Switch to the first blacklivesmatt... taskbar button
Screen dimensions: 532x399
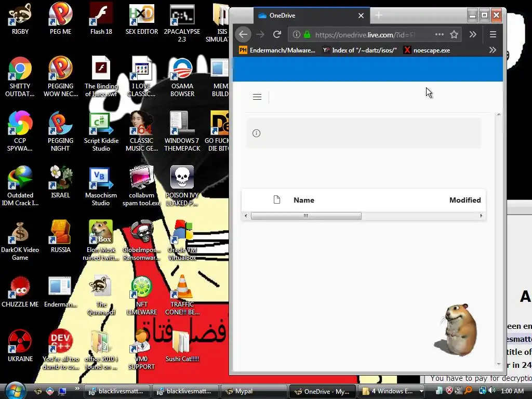click(x=116, y=391)
